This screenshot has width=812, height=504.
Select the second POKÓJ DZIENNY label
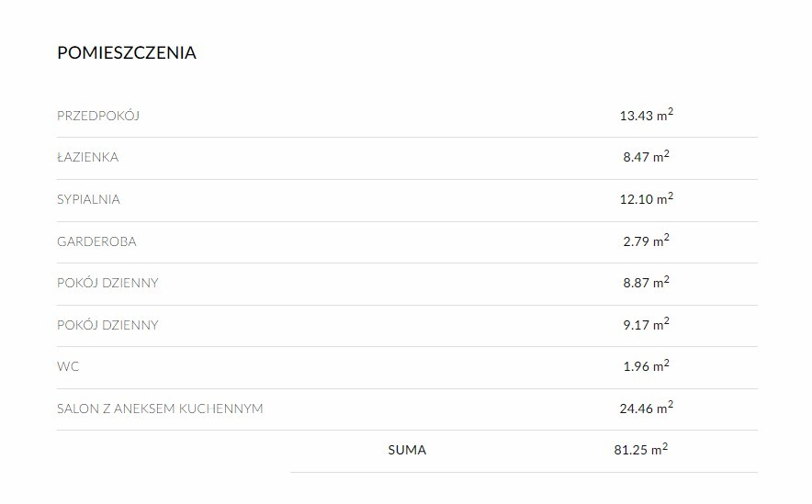pos(107,325)
